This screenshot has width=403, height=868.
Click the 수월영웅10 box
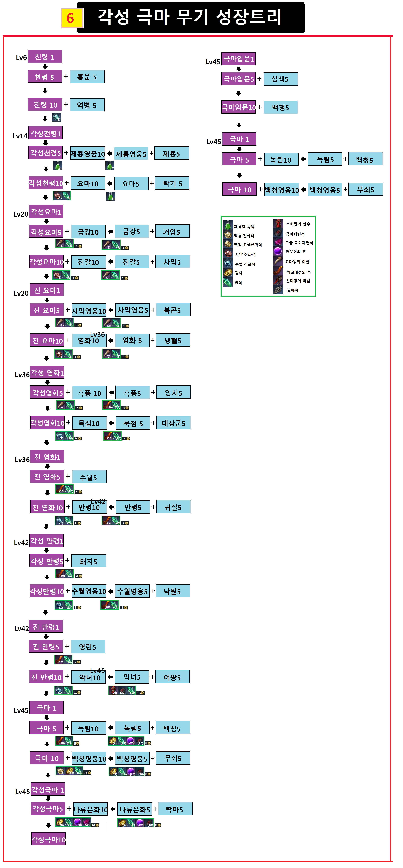click(x=89, y=591)
